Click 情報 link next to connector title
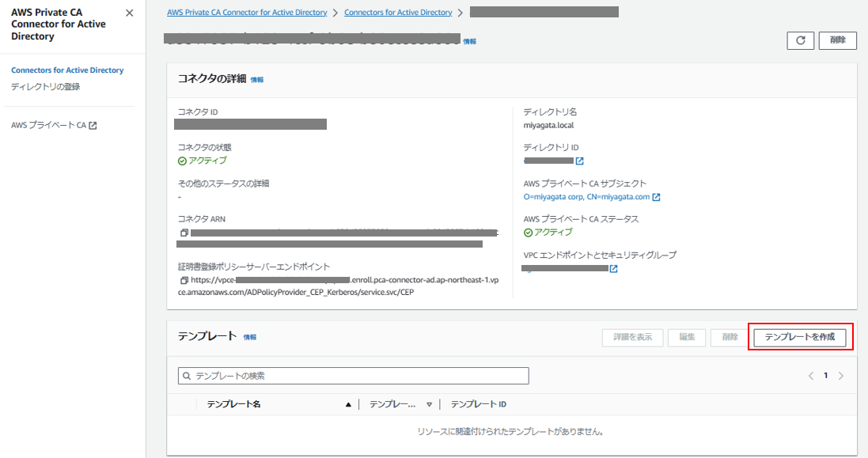The height and width of the screenshot is (458, 868). pos(469,41)
